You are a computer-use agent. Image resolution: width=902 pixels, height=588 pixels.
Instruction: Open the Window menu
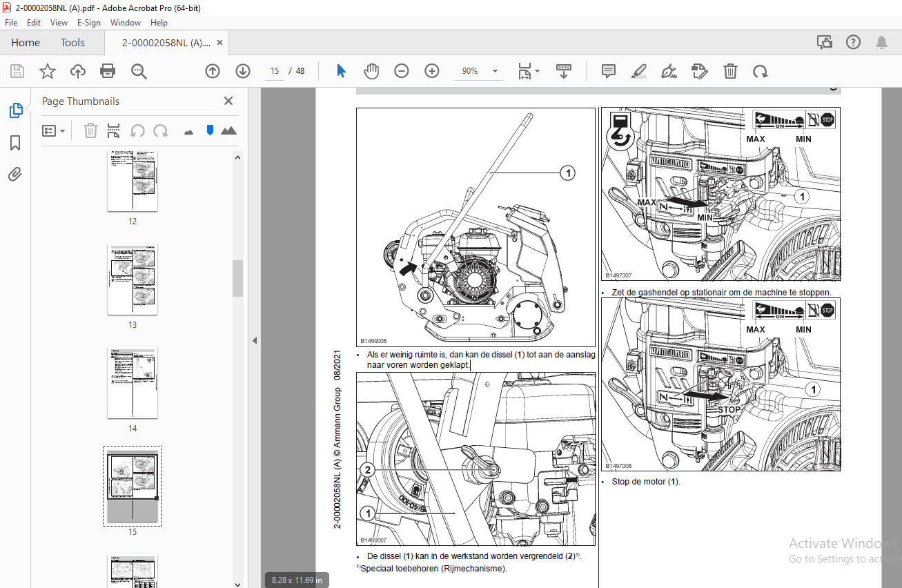(x=126, y=23)
